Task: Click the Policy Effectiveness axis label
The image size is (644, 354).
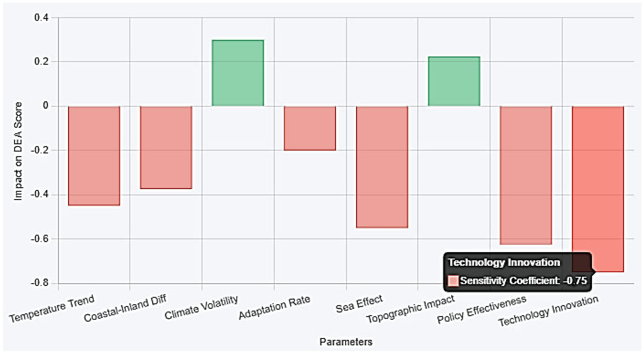Action: coord(482,310)
